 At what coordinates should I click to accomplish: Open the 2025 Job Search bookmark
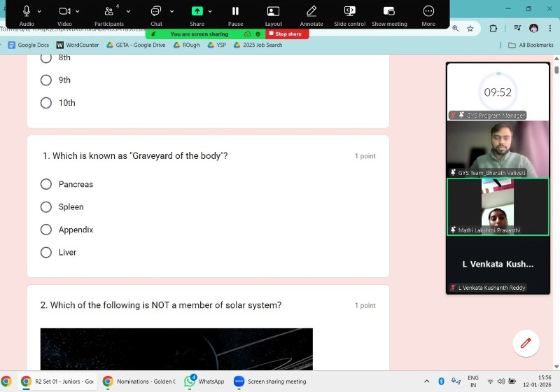pyautogui.click(x=258, y=45)
